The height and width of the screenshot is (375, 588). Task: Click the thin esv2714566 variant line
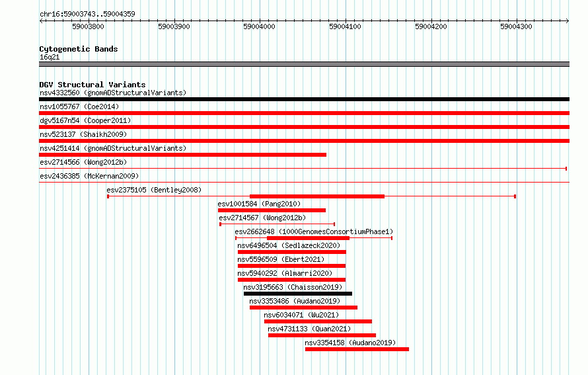click(303, 169)
